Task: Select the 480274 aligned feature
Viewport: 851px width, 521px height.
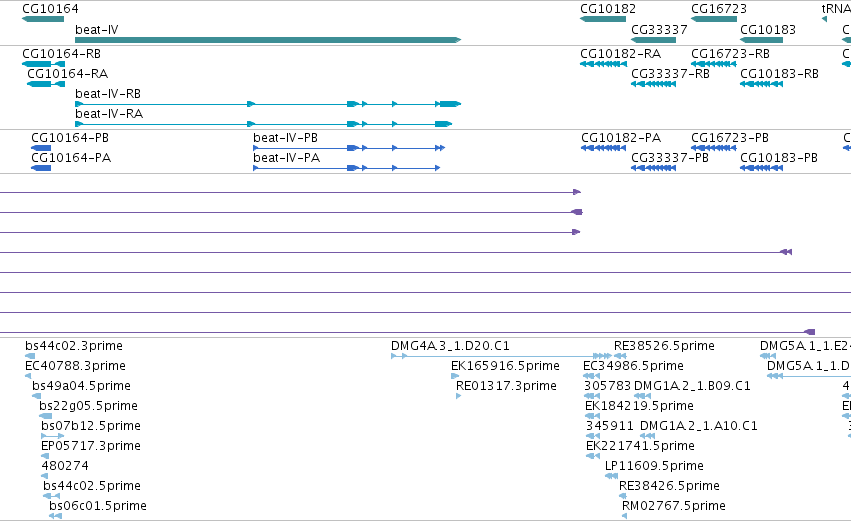Action: point(45,476)
